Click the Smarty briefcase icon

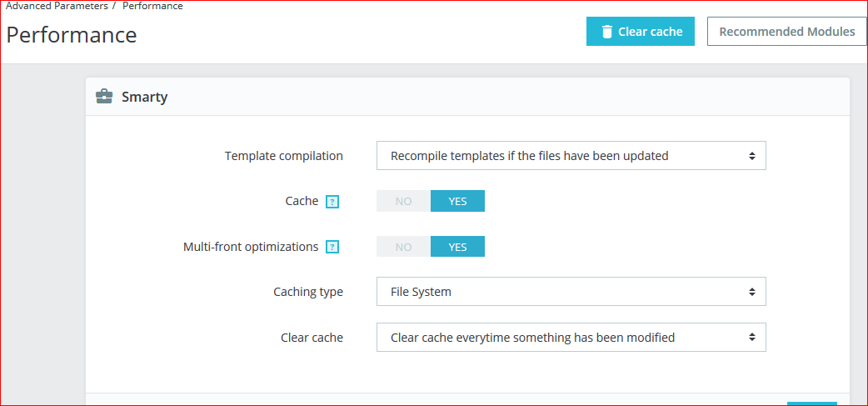104,98
